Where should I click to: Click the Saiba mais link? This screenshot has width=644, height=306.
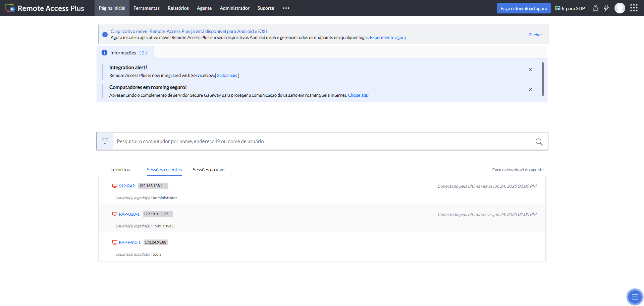[x=227, y=76]
